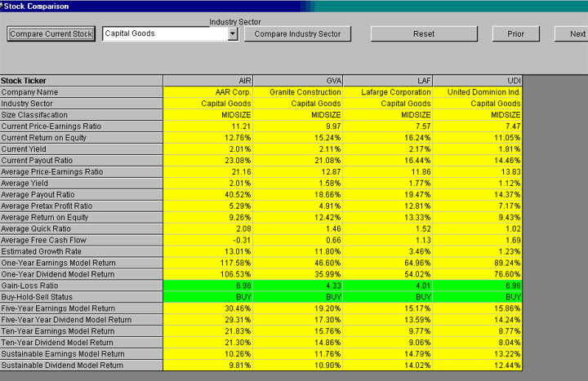The image size is (588, 381).
Task: Go to the Prior stock
Action: 515,33
